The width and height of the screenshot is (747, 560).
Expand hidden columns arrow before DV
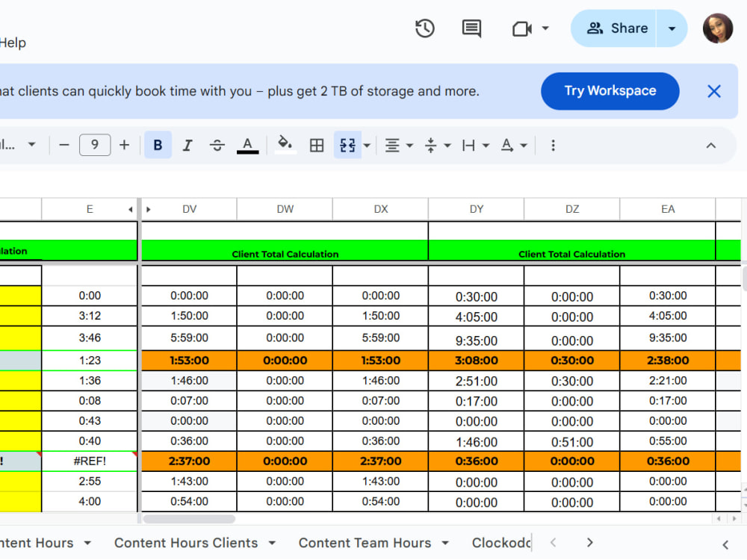coord(149,210)
